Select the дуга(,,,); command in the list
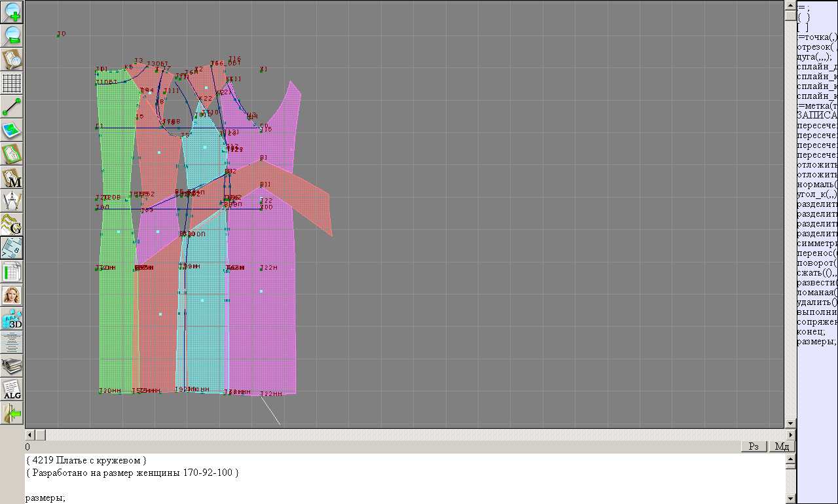 (x=815, y=56)
